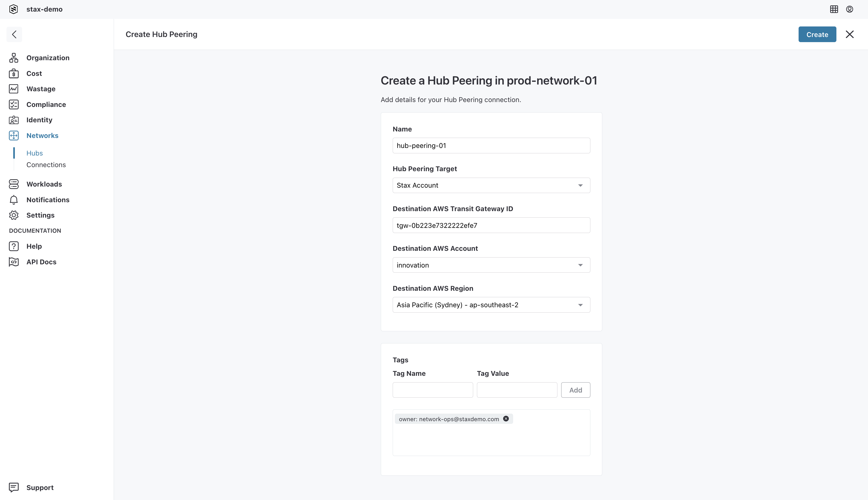Open Settings label in sidebar
Image resolution: width=868 pixels, height=500 pixels.
pyautogui.click(x=40, y=215)
